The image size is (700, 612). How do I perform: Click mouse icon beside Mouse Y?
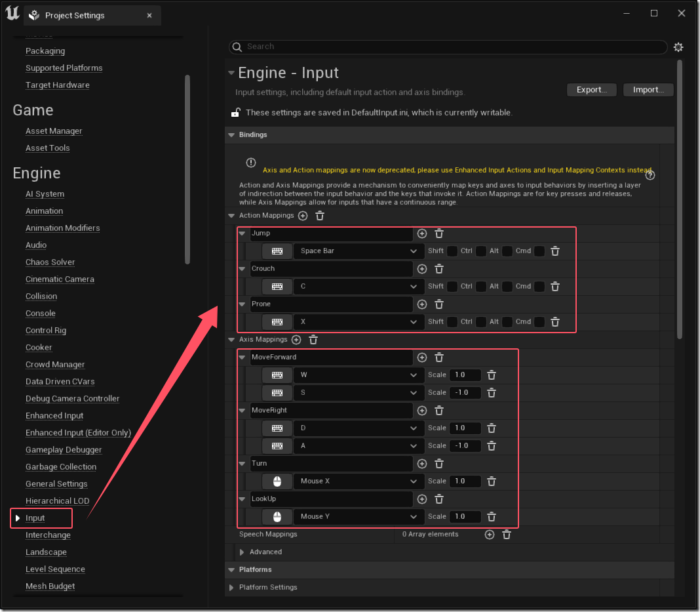coord(277,516)
